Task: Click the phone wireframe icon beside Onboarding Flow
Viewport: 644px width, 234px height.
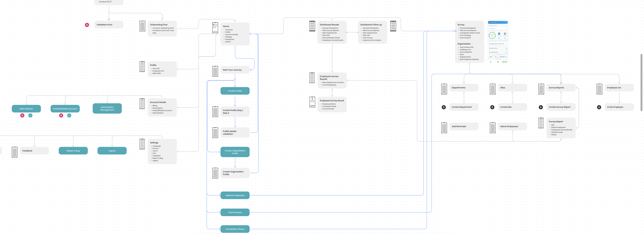Action: click(x=142, y=26)
